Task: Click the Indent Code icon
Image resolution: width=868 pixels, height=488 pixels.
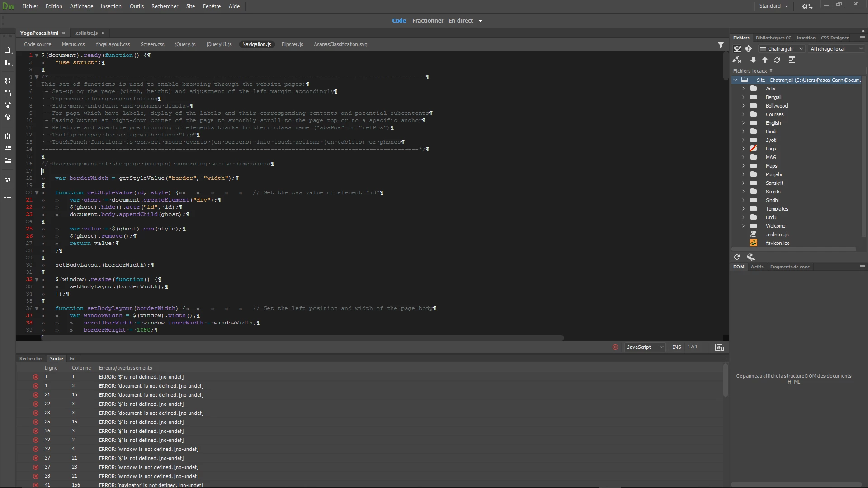Action: 8,148
